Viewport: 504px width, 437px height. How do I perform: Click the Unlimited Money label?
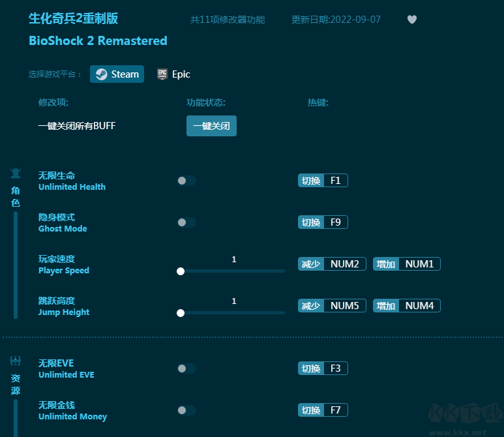point(72,416)
